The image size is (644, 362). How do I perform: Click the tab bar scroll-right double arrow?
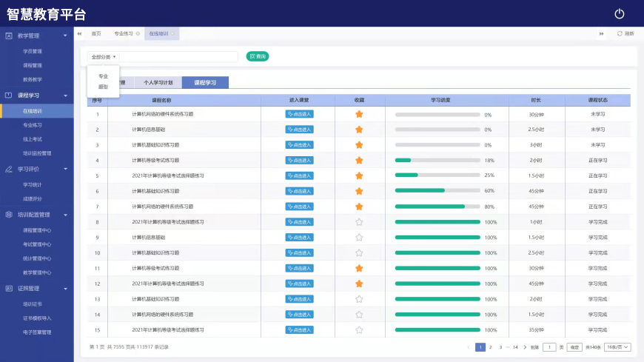click(601, 34)
